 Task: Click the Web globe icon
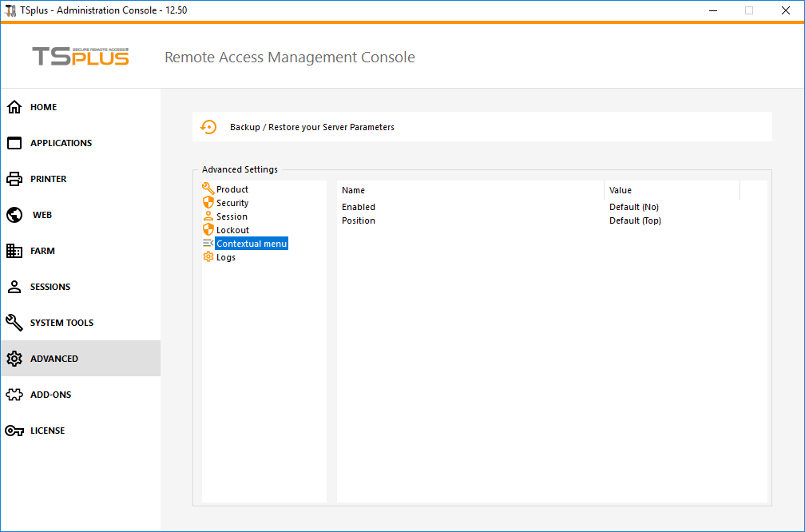[x=14, y=215]
